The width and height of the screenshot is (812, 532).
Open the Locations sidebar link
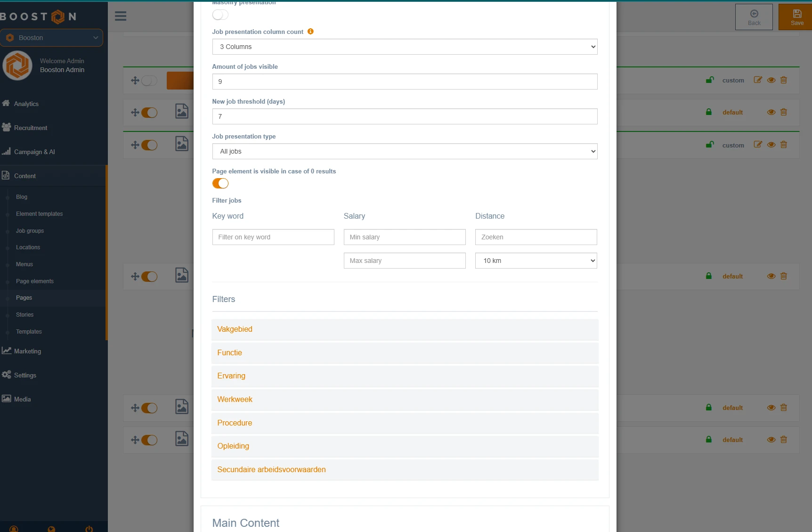[28, 247]
